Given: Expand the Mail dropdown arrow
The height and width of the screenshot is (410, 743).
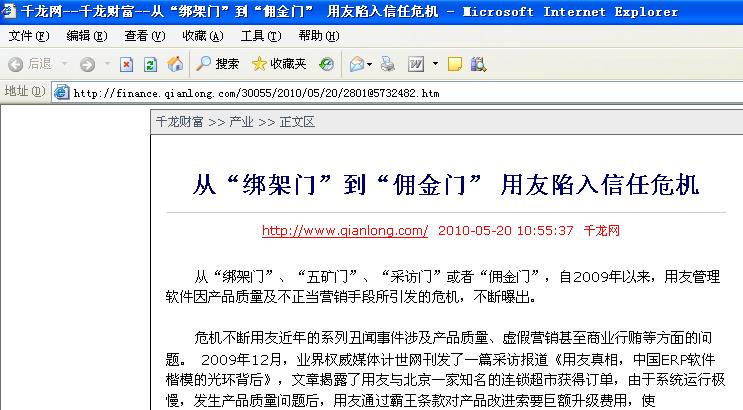Looking at the screenshot, I should point(370,64).
